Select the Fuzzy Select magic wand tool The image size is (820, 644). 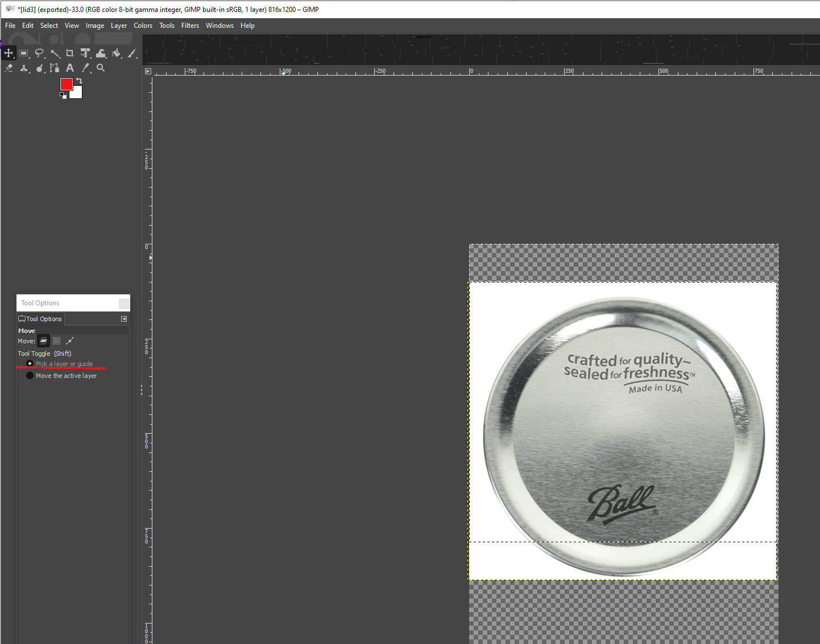(55, 53)
